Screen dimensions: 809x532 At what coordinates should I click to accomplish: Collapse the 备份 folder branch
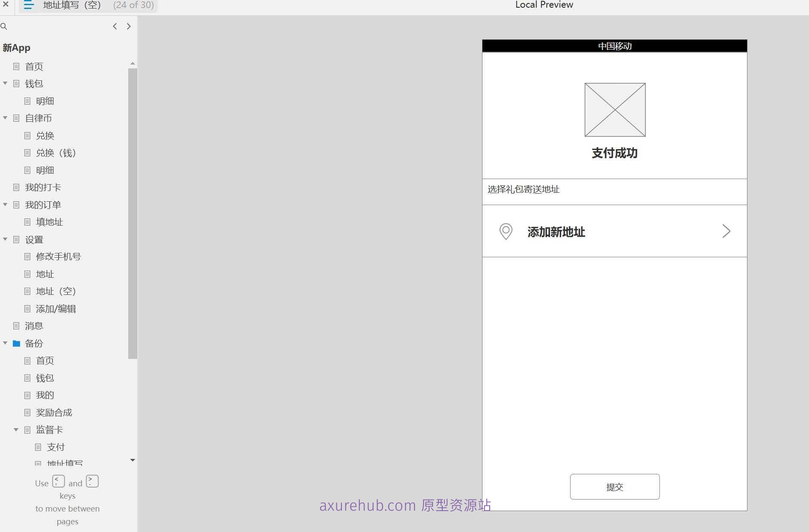tap(5, 343)
